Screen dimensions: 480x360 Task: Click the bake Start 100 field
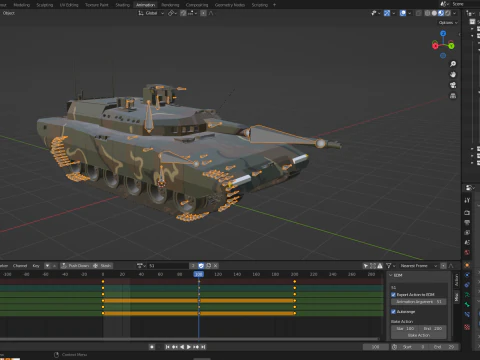tap(405, 329)
